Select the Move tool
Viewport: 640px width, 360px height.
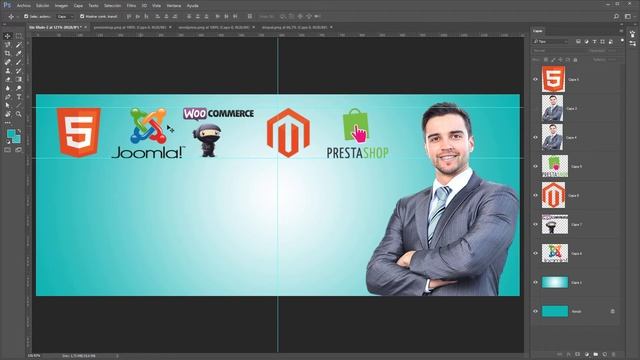7,36
